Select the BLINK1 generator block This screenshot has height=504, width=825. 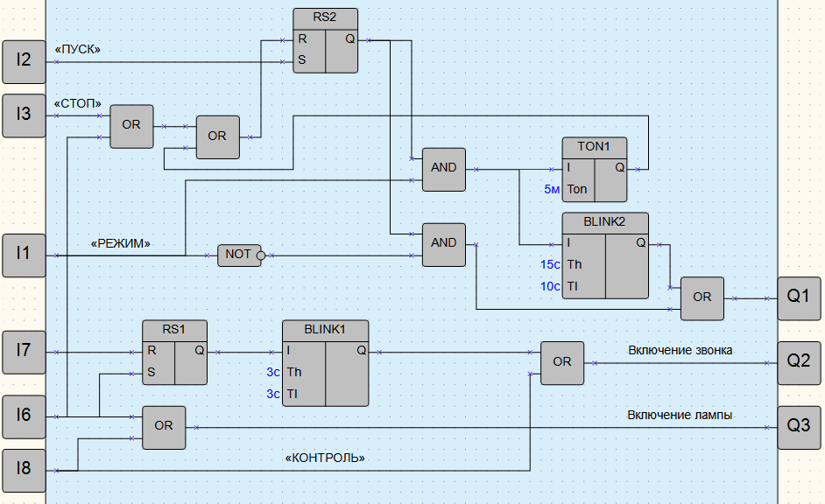point(325,362)
